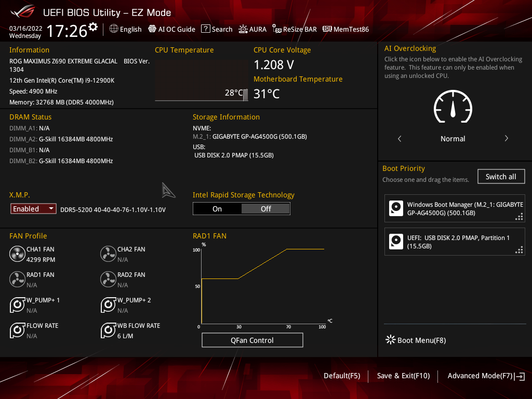Click DIMM_A2 G-Skill 16384MB entry
The height and width of the screenshot is (399, 532).
click(x=61, y=139)
